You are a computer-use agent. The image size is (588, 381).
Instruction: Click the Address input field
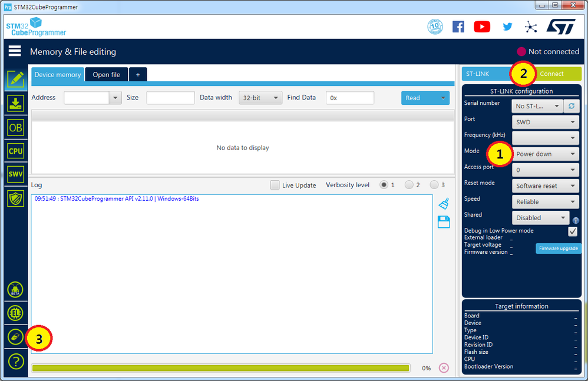(x=87, y=98)
